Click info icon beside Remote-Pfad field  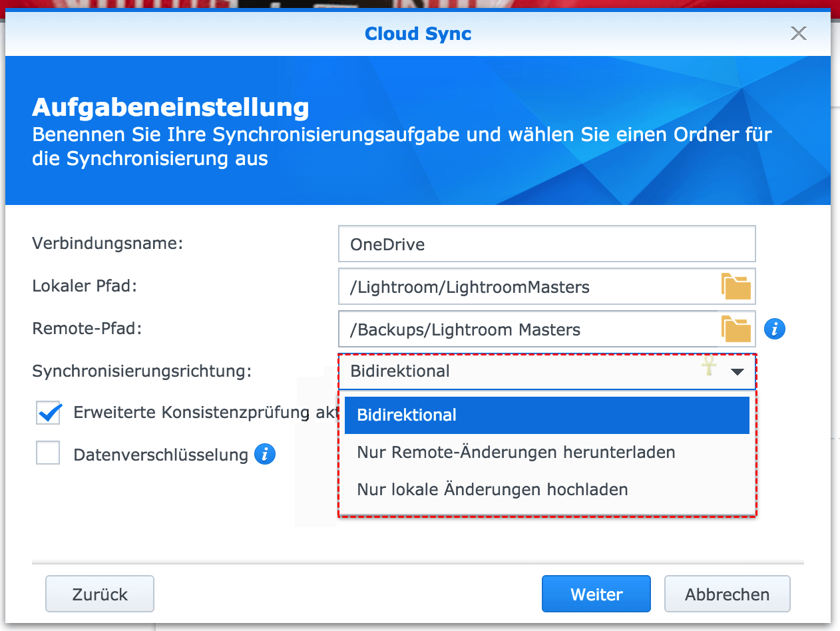(x=775, y=329)
